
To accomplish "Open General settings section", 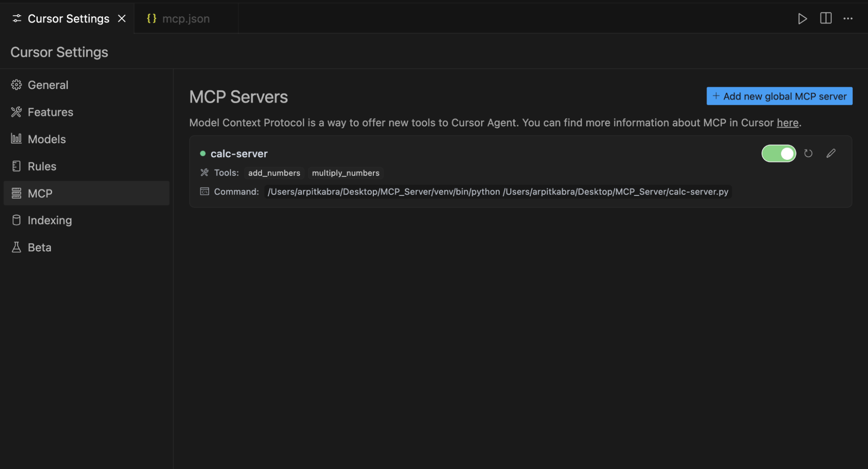I will point(86,85).
